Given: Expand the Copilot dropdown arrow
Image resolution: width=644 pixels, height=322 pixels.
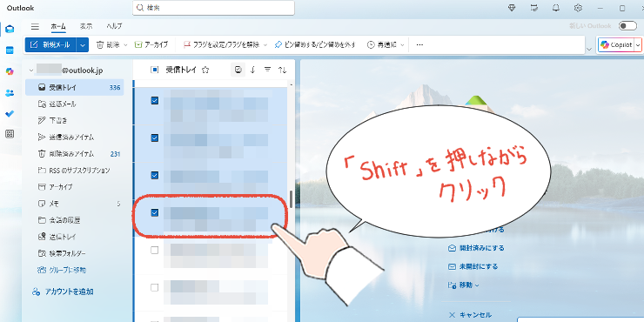Looking at the screenshot, I should point(638,44).
